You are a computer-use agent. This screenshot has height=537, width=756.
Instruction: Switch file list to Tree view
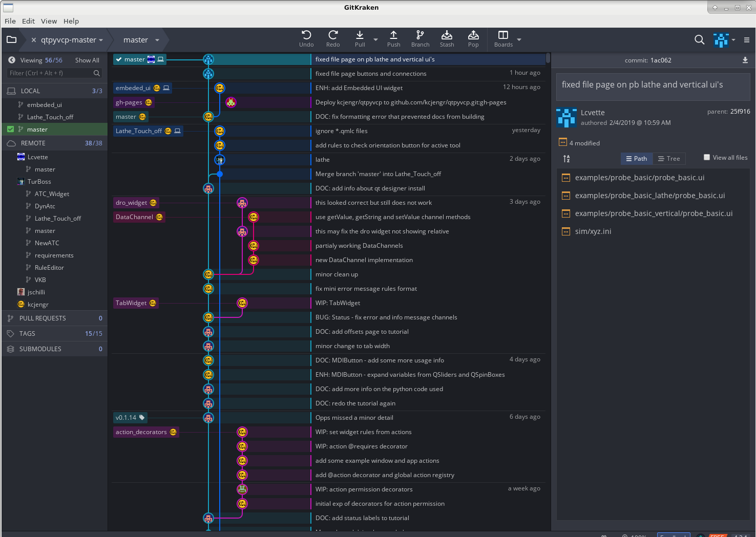point(669,159)
